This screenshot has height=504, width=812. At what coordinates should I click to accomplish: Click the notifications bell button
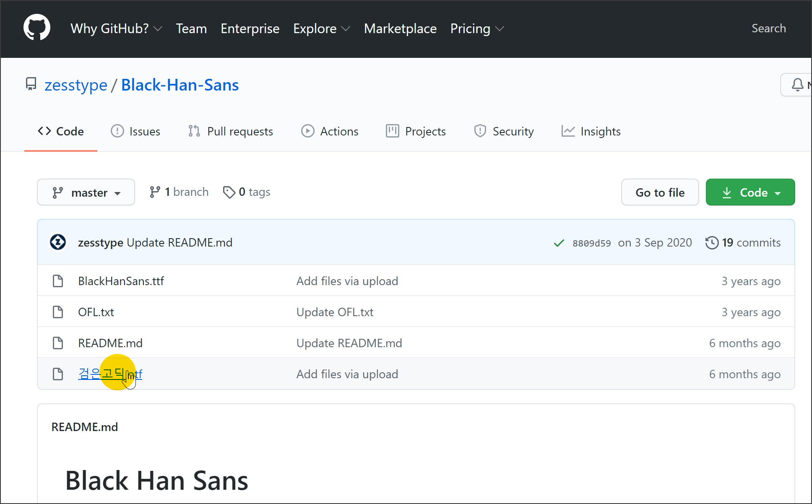(797, 85)
